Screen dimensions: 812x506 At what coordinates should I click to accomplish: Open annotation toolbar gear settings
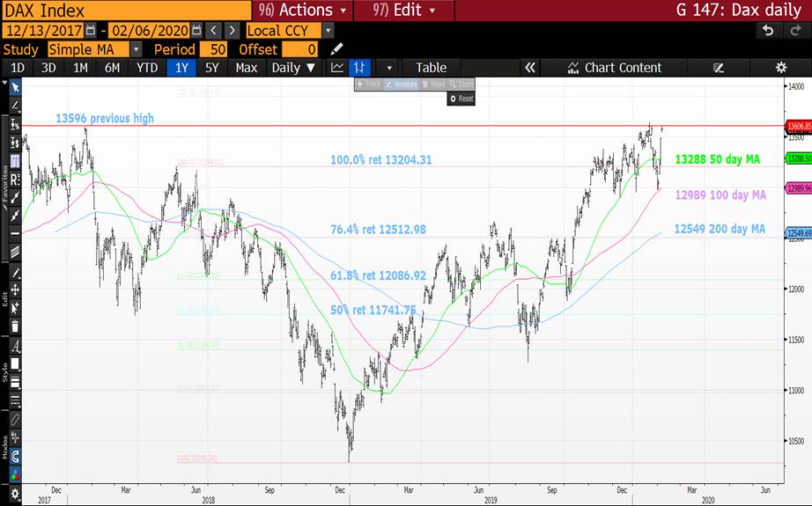coord(15,494)
